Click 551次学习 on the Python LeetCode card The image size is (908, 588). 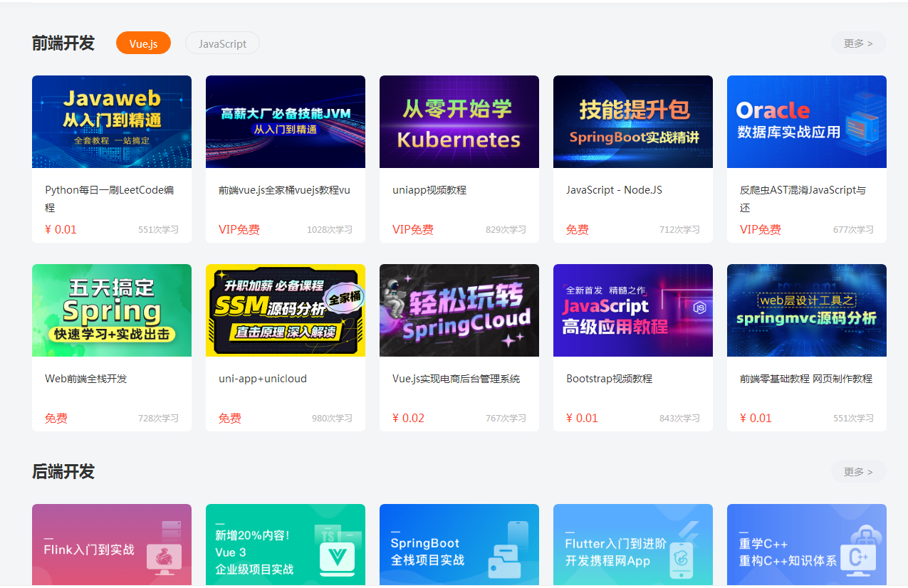click(x=158, y=230)
